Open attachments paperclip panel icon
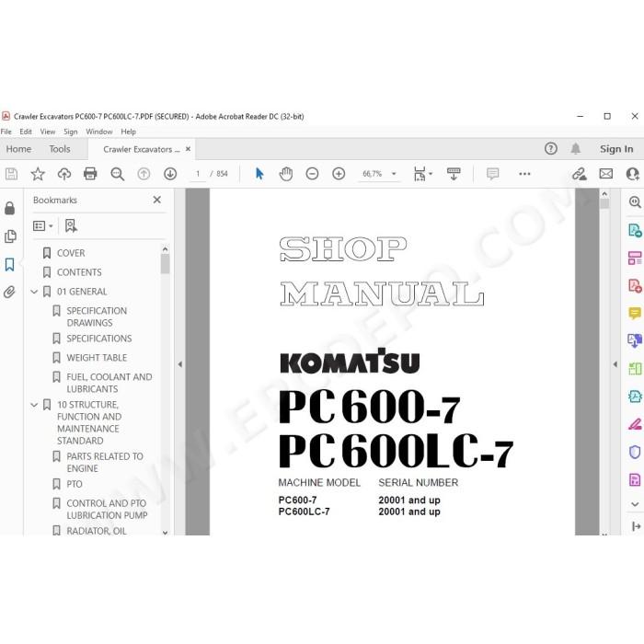 click(10, 292)
